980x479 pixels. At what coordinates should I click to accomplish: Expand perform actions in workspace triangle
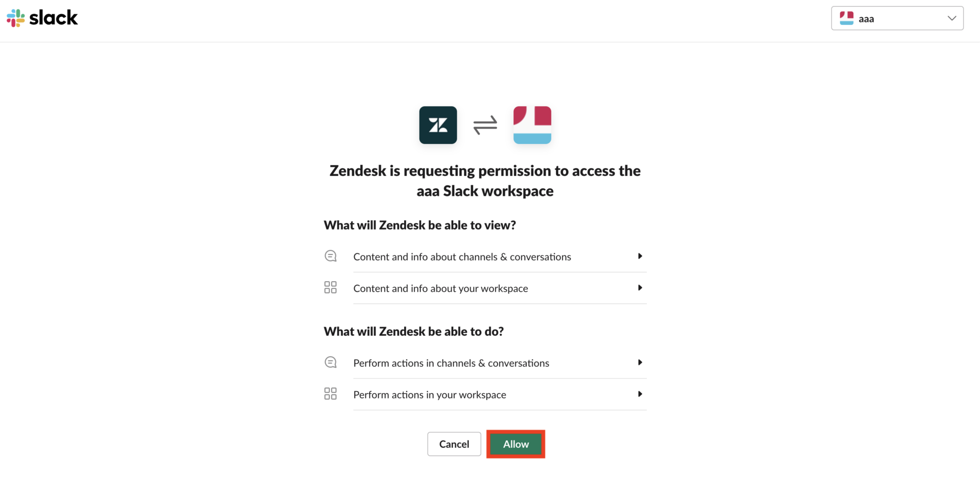pos(640,394)
